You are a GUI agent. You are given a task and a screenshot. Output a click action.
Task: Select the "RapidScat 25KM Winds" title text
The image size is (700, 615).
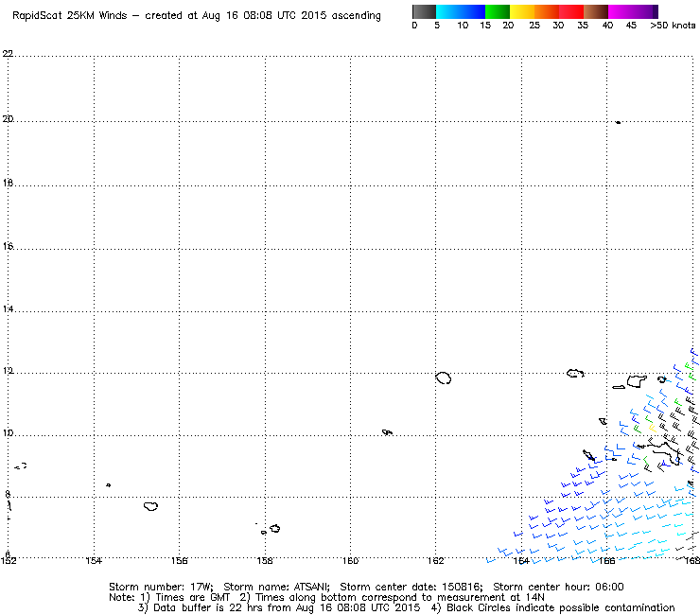[70, 16]
